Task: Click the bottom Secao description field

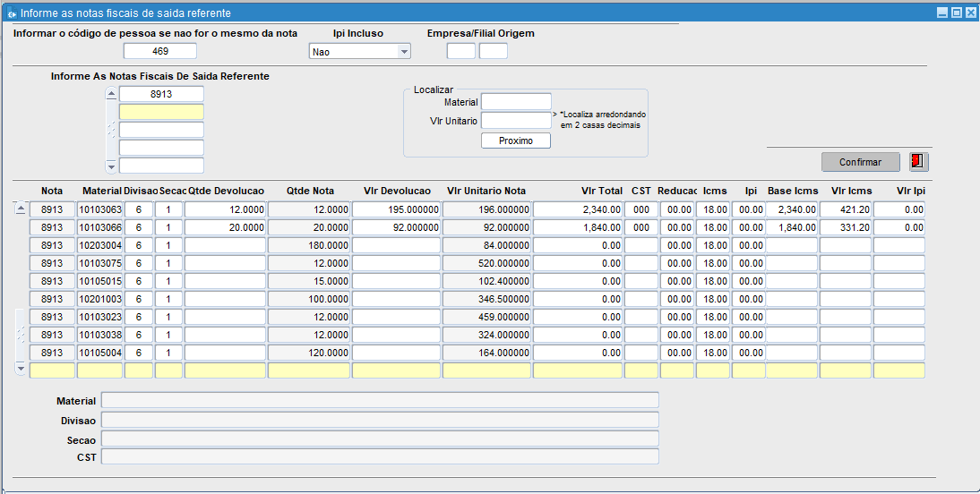Action: 380,439
